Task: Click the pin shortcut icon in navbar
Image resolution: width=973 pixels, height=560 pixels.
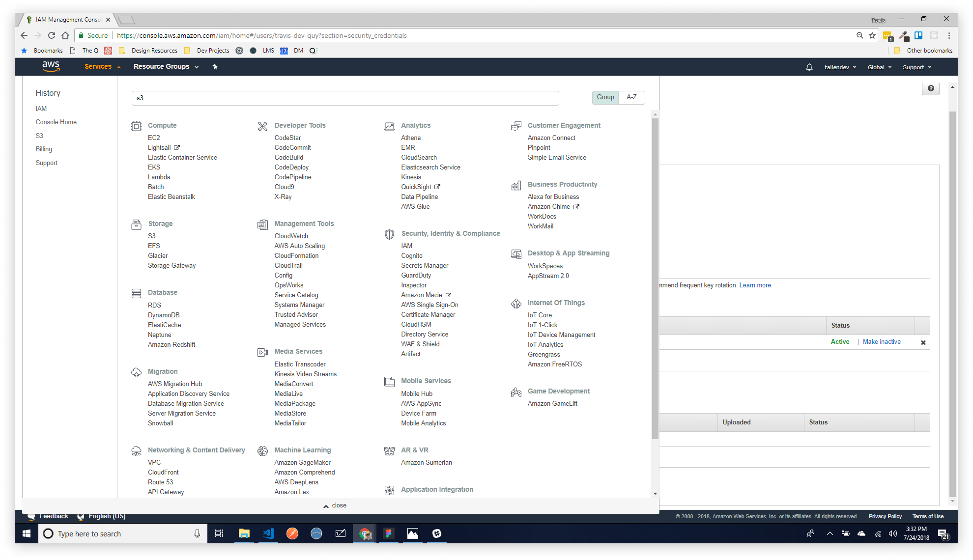Action: pos(215,67)
